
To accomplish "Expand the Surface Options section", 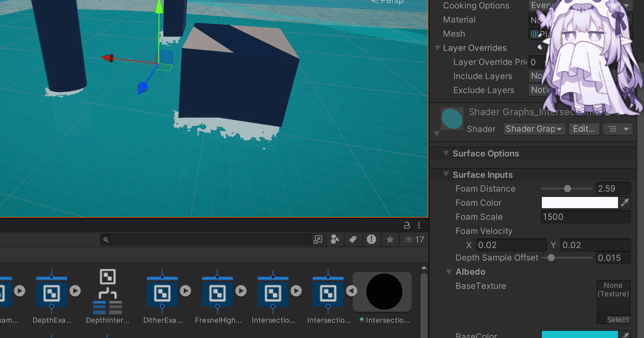I will point(446,153).
